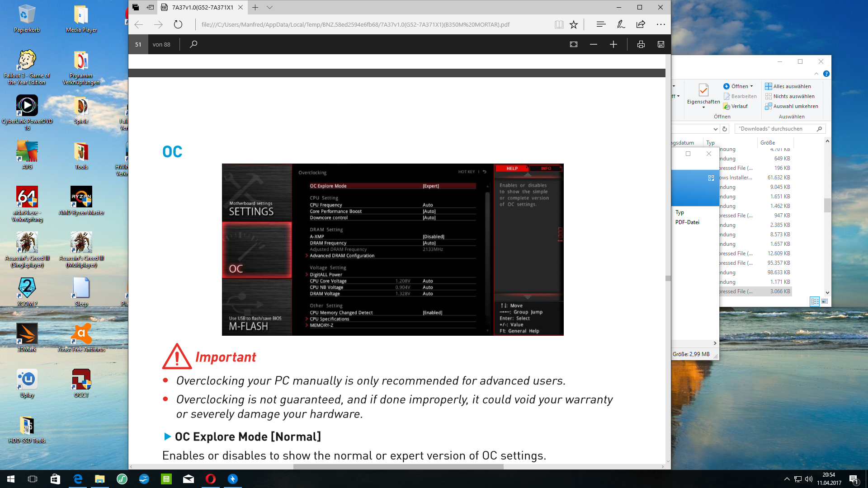Open the Edge Hub icon
Image resolution: width=868 pixels, height=488 pixels.
[x=601, y=25]
